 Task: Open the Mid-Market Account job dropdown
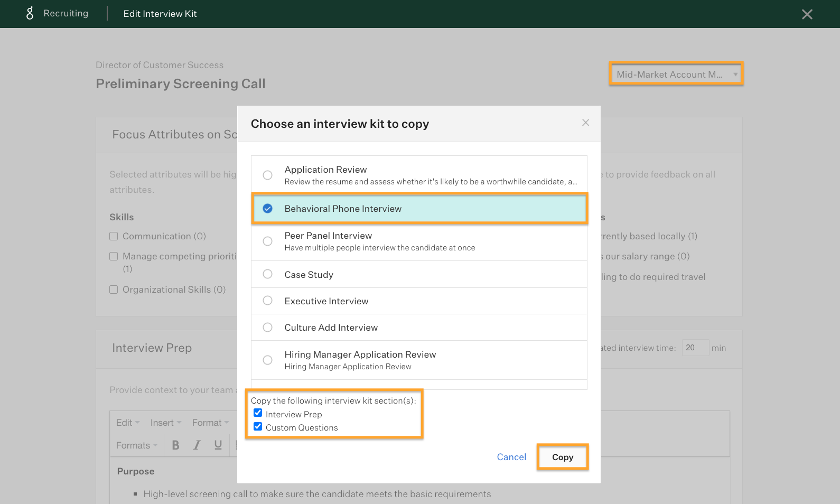(x=676, y=74)
